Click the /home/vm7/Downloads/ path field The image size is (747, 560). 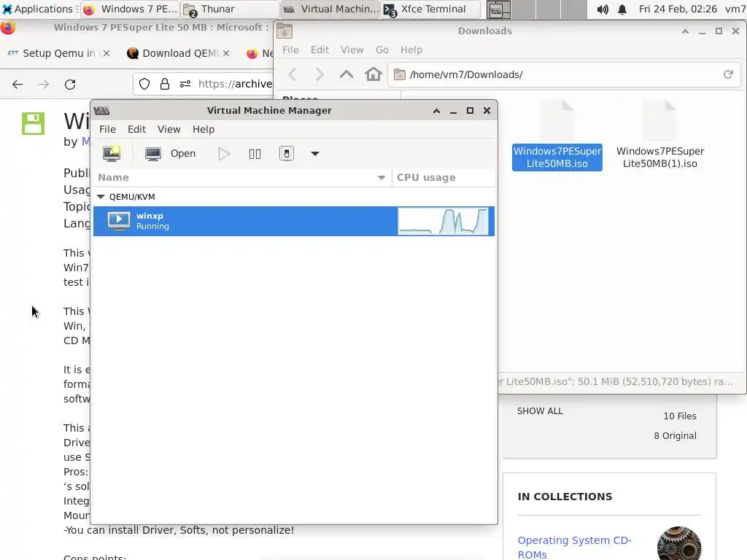point(565,74)
